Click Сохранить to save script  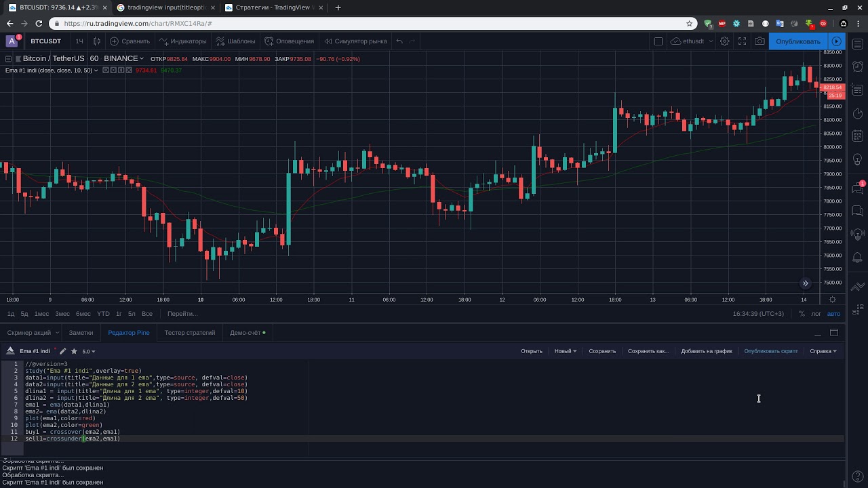(602, 351)
